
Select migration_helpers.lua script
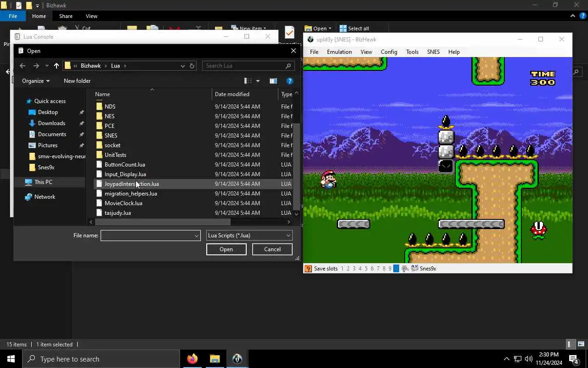(x=130, y=194)
